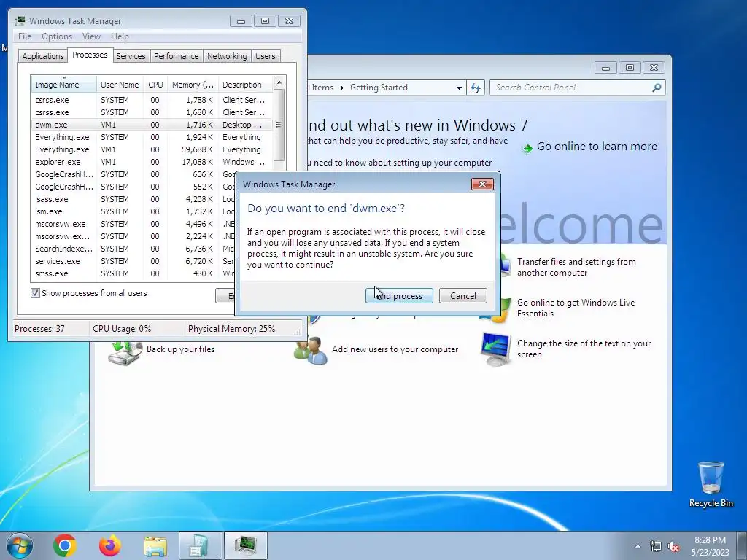Click the users icon beside Add new users

[311, 350]
